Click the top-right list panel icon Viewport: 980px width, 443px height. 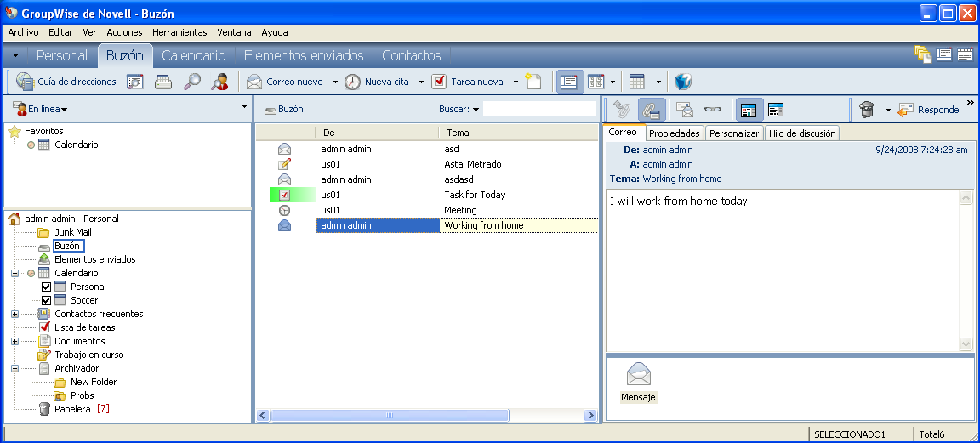[x=943, y=54]
